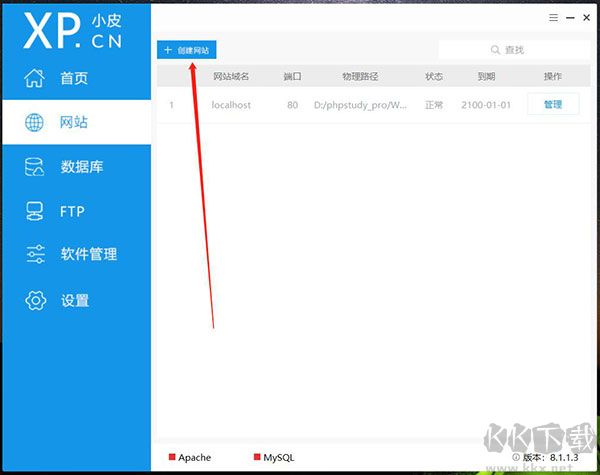The height and width of the screenshot is (475, 600).
Task: Minimize the phpstudy window
Action: point(570,18)
